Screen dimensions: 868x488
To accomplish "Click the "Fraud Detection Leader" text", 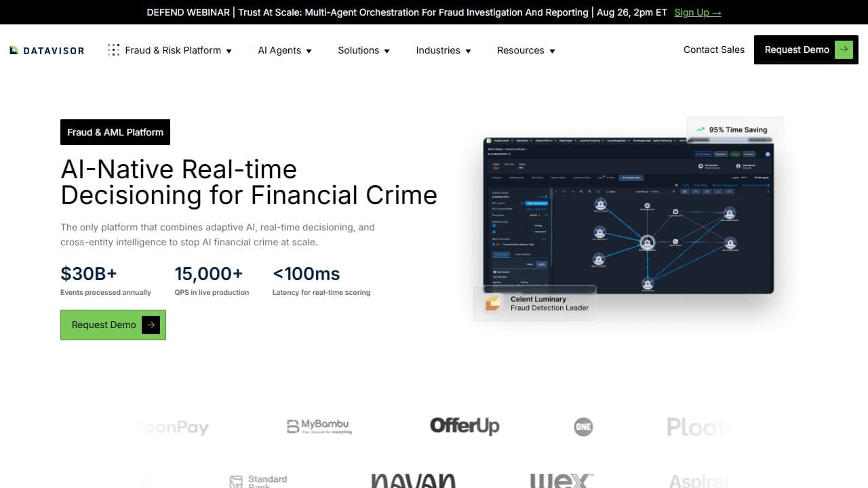I will [550, 308].
